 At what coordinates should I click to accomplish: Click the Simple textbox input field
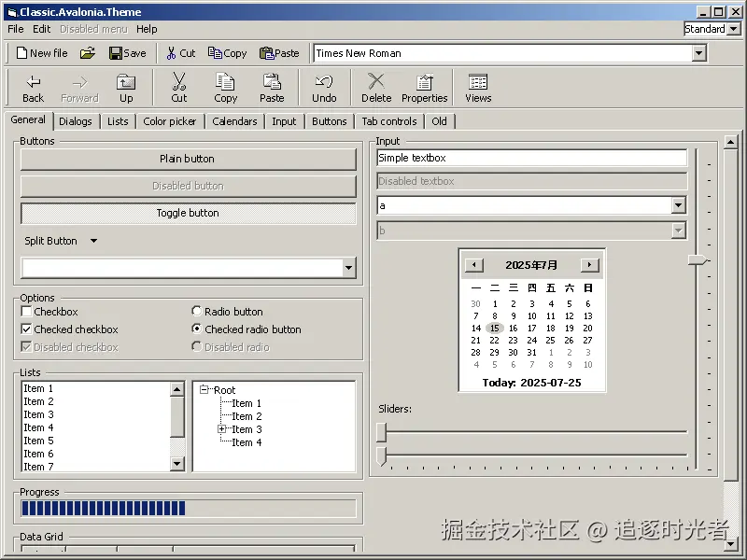click(x=531, y=158)
